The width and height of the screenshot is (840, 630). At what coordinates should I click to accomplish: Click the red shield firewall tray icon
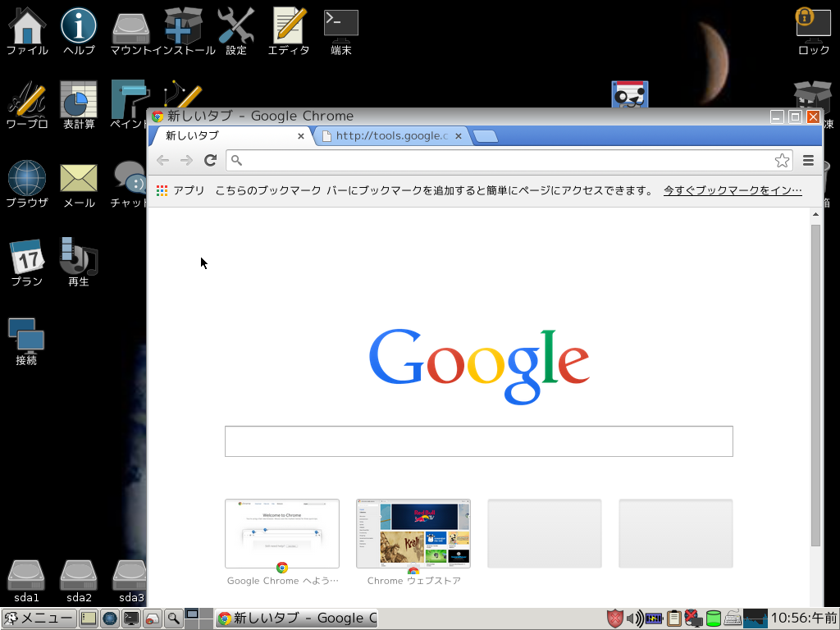coord(615,619)
